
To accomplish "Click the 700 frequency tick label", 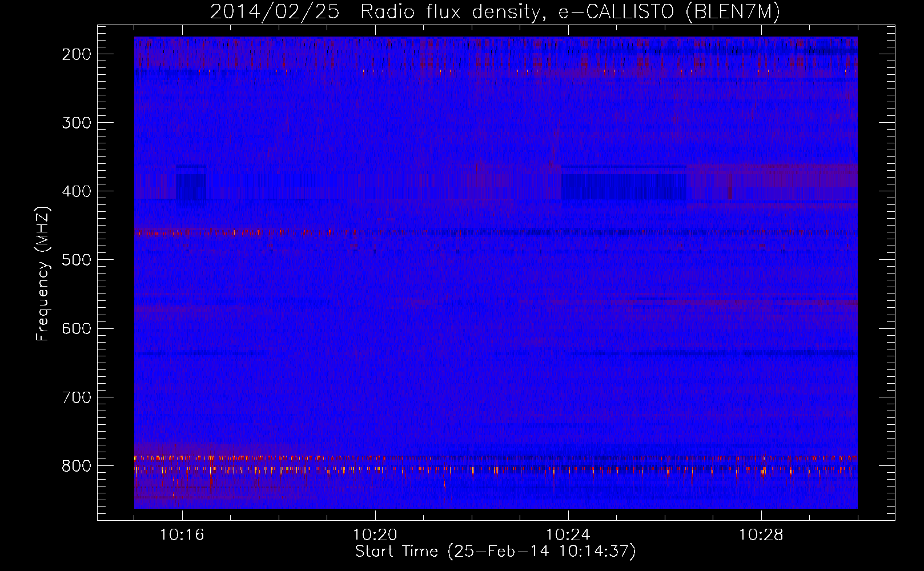I will point(76,397).
